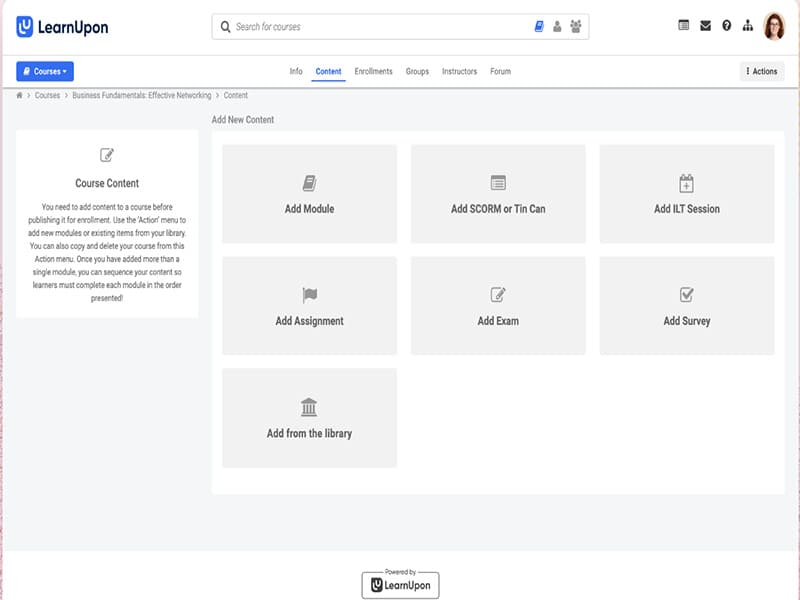800x600 pixels.
Task: Open the Courses dropdown menu
Action: click(45, 71)
